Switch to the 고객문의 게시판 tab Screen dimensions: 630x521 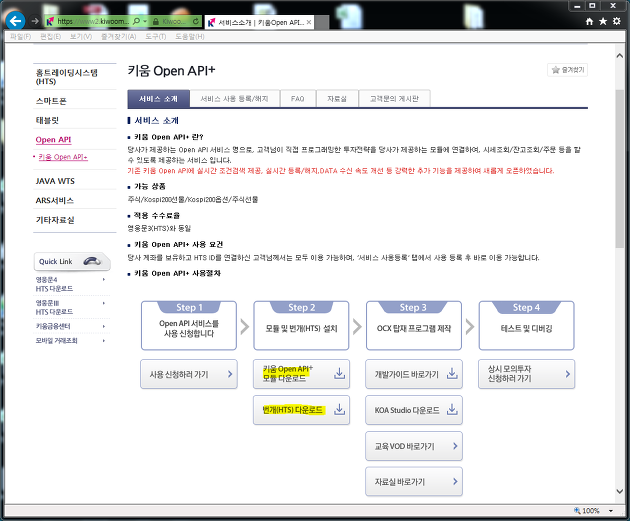tap(394, 99)
